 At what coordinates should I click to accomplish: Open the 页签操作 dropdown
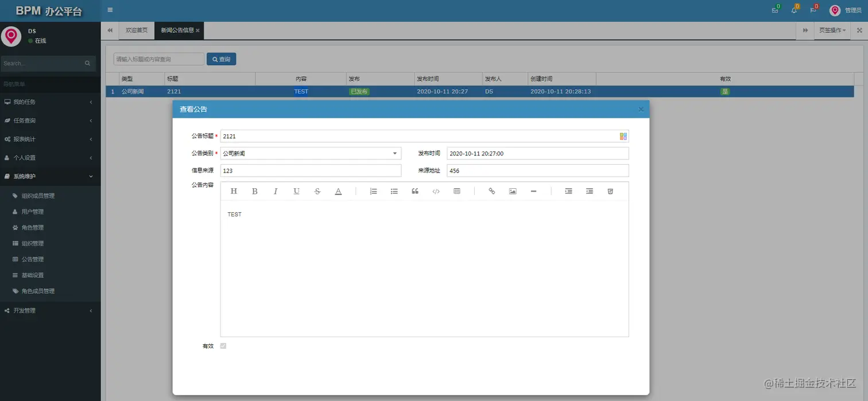tap(832, 30)
